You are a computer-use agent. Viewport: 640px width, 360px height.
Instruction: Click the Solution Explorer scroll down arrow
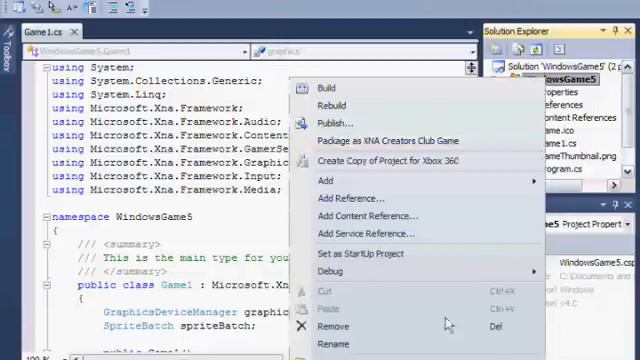pos(628,172)
